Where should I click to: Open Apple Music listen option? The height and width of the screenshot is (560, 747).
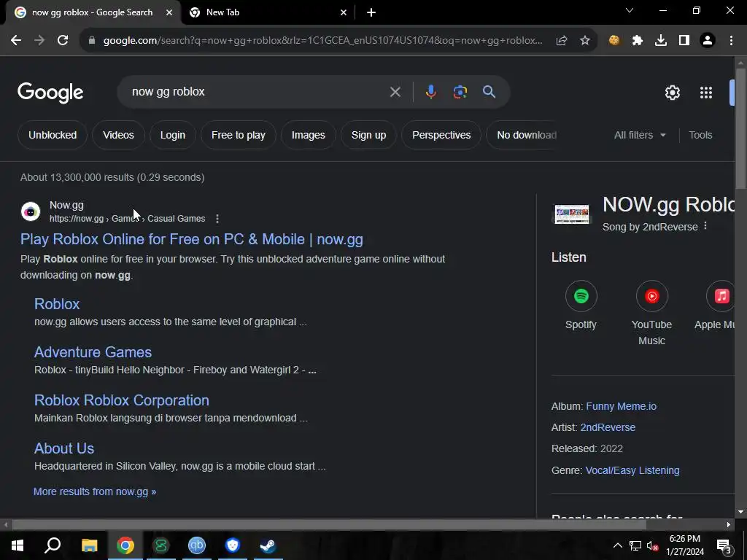[715, 306]
